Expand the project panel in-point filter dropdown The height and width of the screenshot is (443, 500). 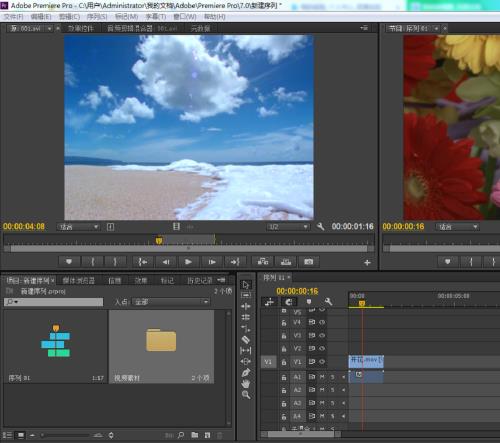(171, 302)
